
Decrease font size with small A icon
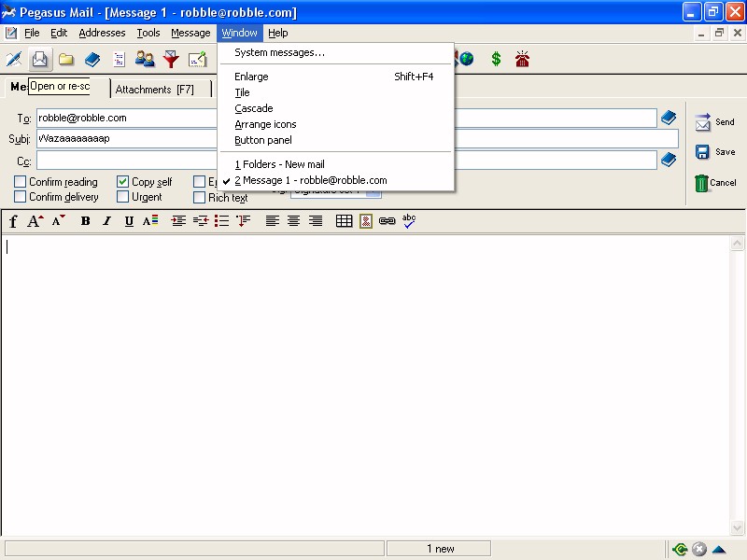[58, 221]
